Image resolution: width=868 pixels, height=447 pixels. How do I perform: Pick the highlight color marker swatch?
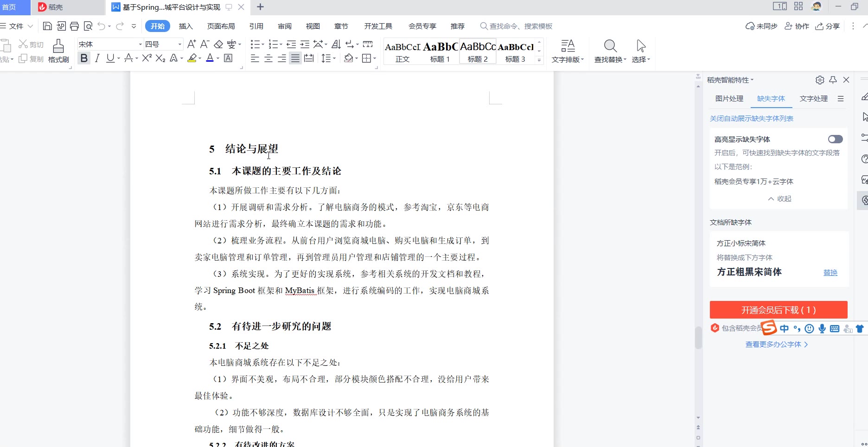(x=192, y=58)
